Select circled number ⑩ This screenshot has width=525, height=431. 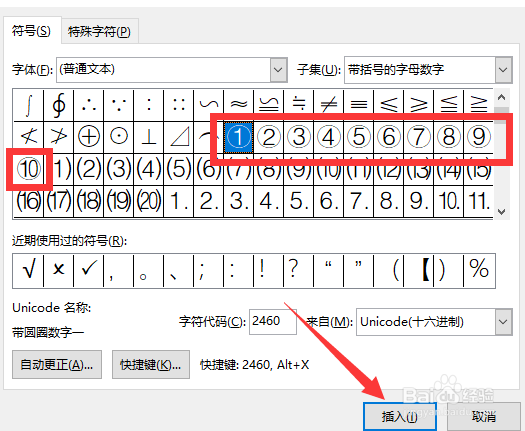click(x=29, y=169)
